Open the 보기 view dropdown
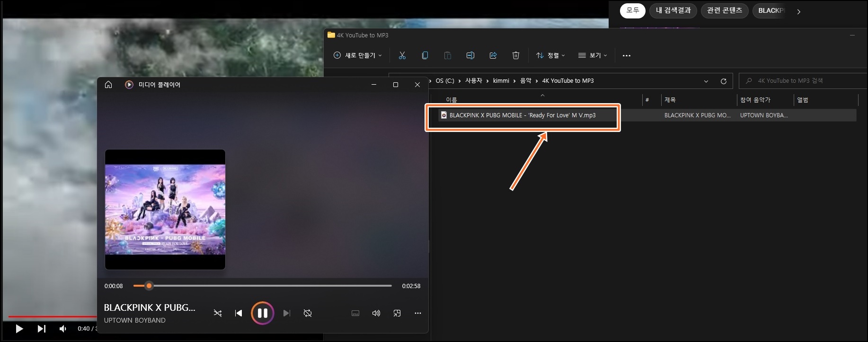 pos(593,55)
